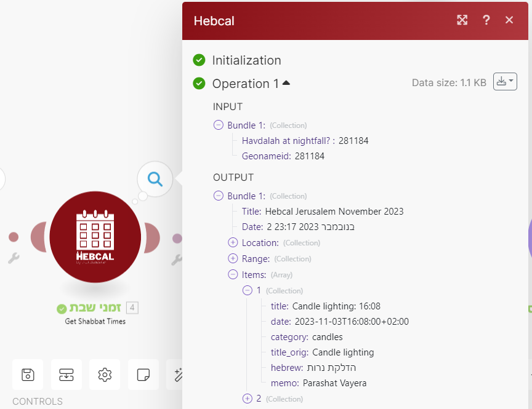Viewport: 532px width, 409px height.
Task: Click the save scenario icon in controls
Action: point(28,375)
